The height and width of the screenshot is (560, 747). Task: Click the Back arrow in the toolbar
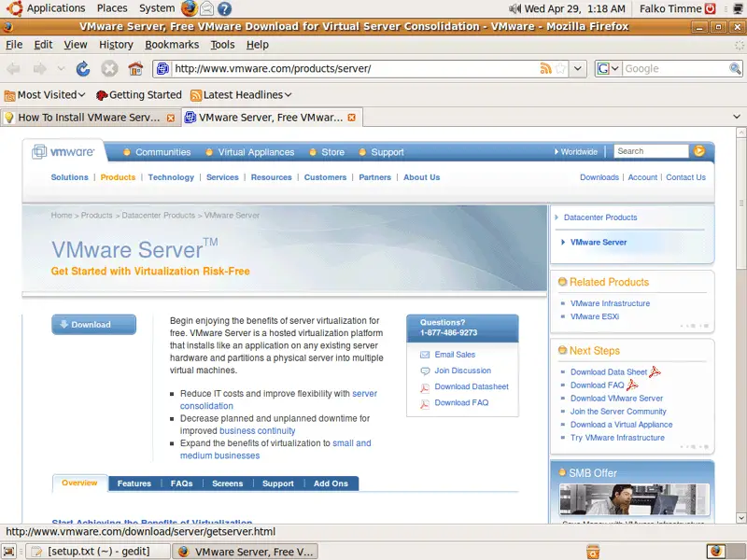point(13,69)
